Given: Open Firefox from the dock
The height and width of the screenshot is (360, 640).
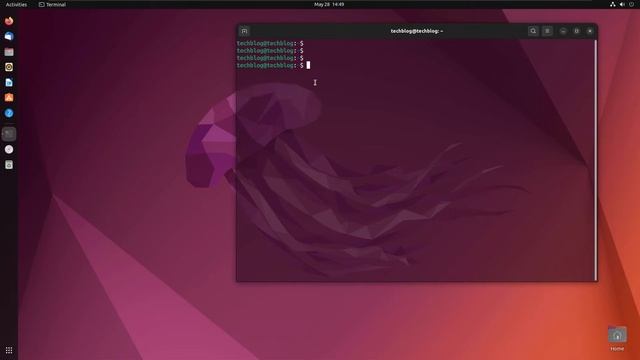Looking at the screenshot, I should click(9, 21).
